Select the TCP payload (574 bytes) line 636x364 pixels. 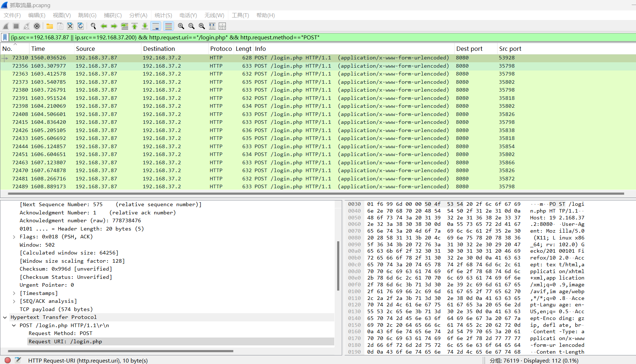(56, 309)
